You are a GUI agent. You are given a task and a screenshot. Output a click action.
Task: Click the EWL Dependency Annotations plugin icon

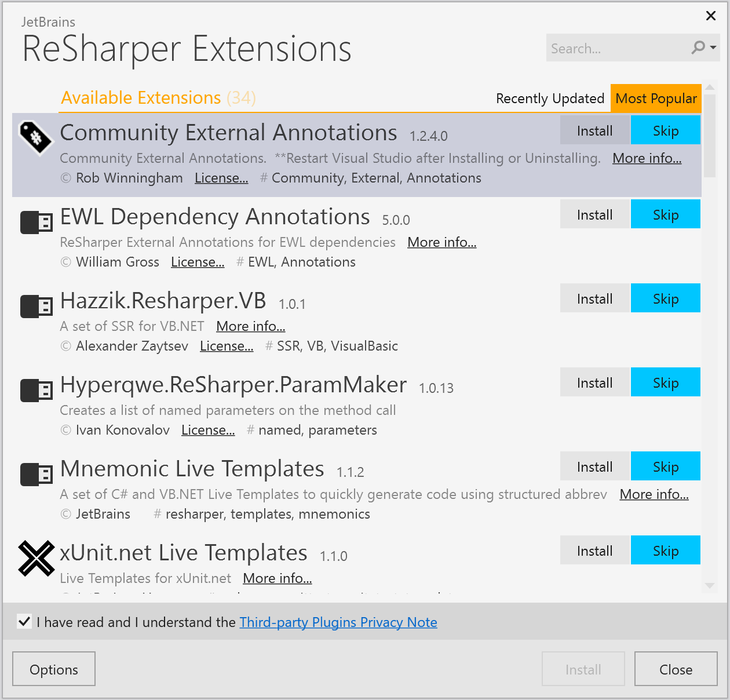(36, 222)
